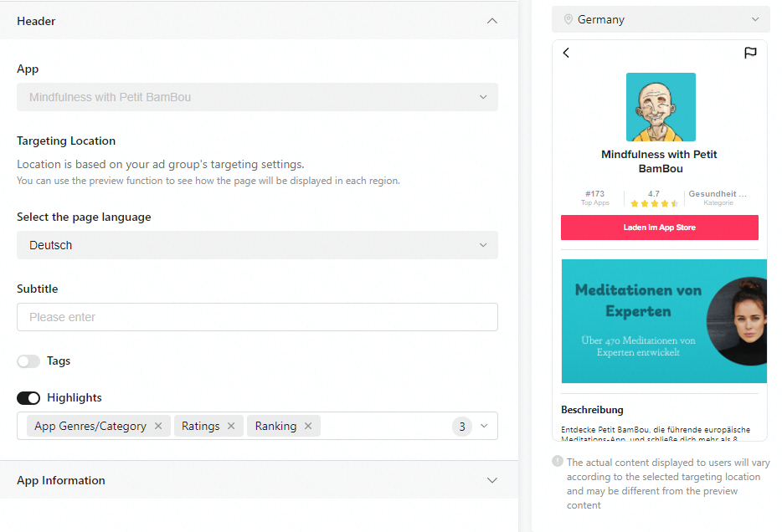Remove the Ratings highlight chip

point(231,426)
